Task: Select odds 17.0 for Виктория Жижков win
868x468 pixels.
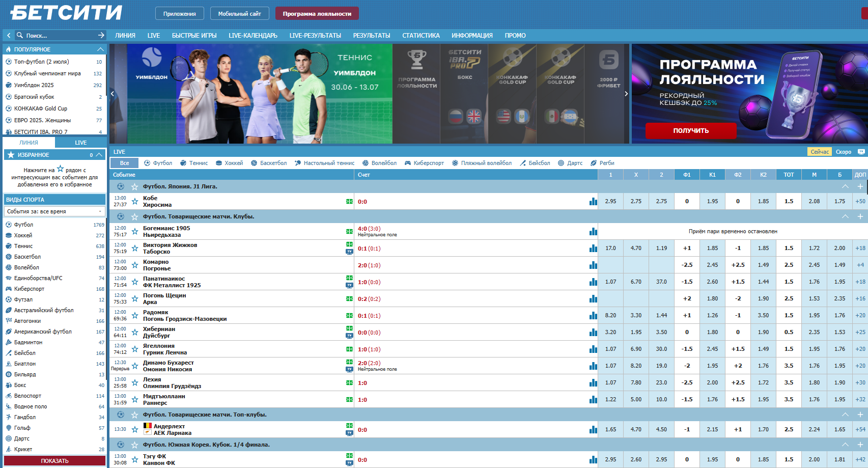Action: [x=610, y=248]
